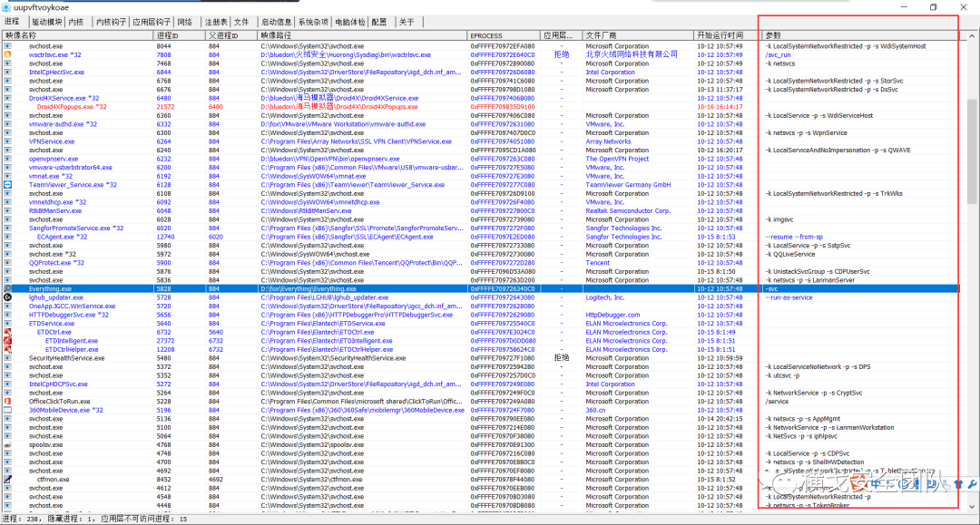Click the VPNService.exe row icon

point(7,141)
